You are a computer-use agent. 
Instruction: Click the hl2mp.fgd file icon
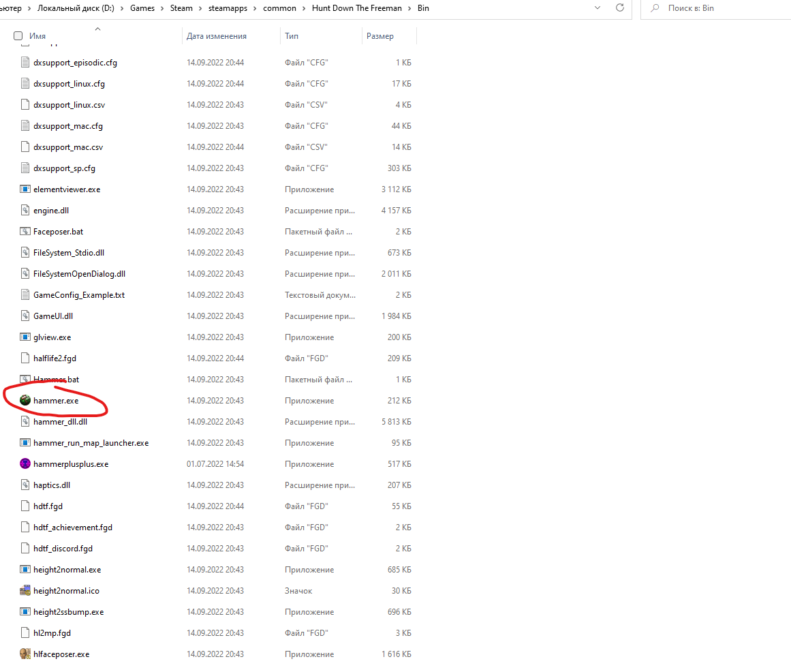(25, 632)
